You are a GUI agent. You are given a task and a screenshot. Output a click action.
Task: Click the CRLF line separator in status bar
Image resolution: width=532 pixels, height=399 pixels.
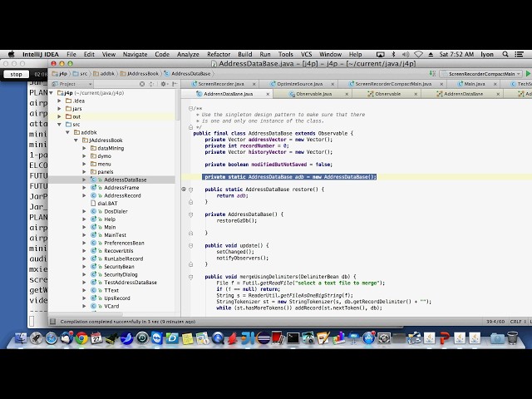515,322
